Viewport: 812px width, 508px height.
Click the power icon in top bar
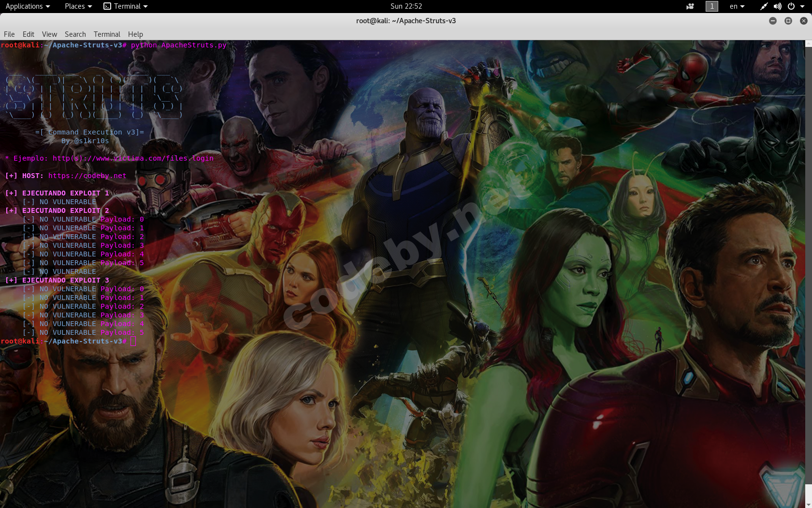[x=791, y=6]
